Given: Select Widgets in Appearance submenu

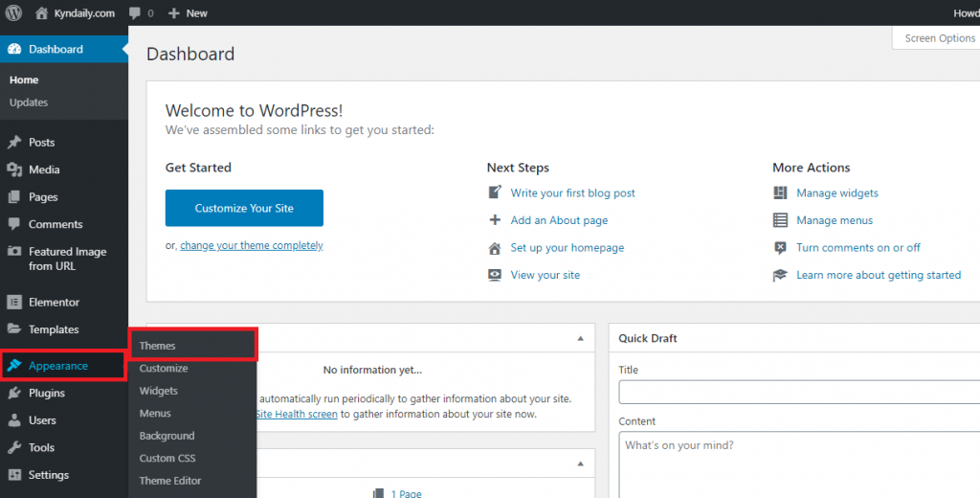Looking at the screenshot, I should point(159,391).
